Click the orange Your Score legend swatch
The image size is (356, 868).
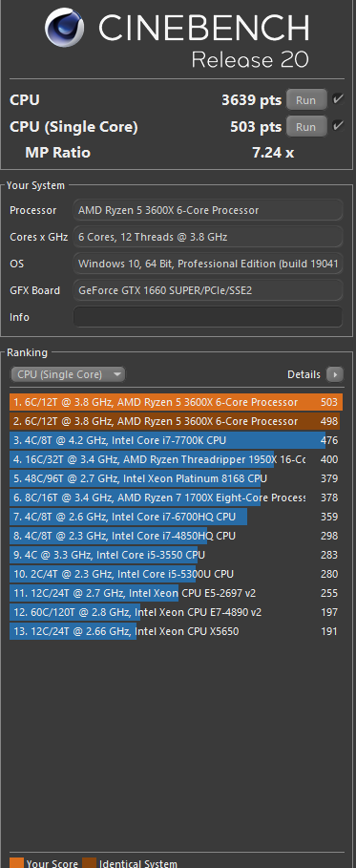coord(16,862)
